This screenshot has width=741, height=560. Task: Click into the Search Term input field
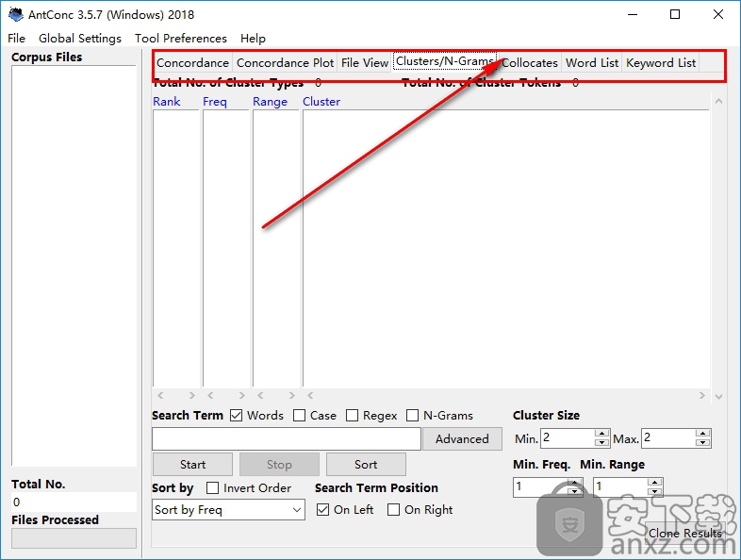coord(287,439)
